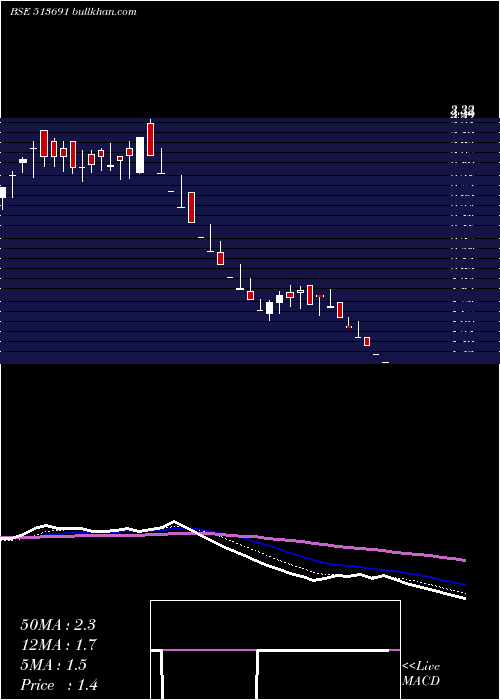Click the "BSE 513691 bullkhan.com" chart title

[x=73, y=12]
